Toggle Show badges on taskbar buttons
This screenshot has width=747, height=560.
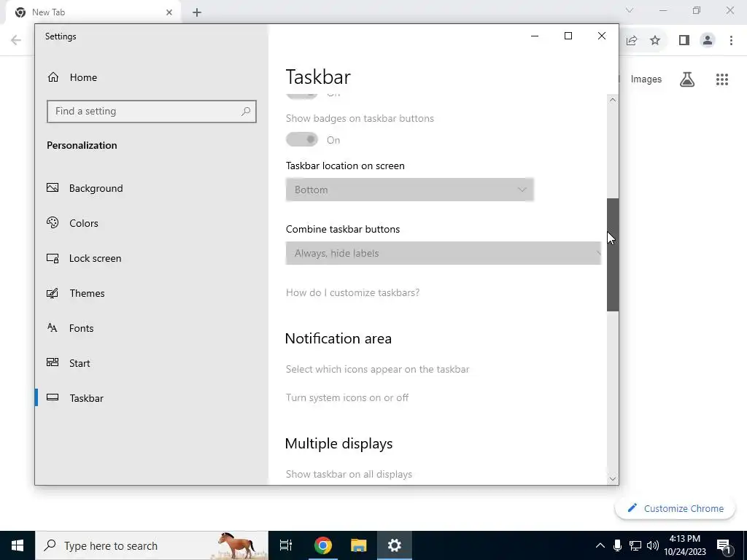point(302,139)
